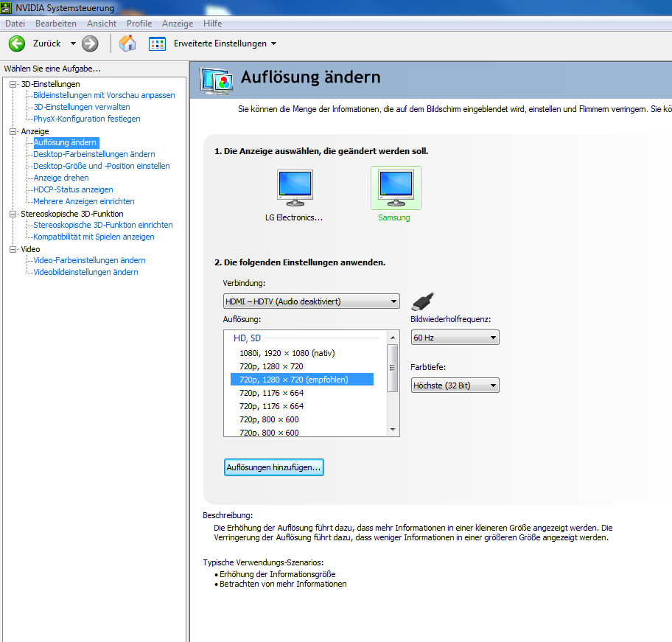Open the Hilfe menu
Viewport: 672px width, 642px height.
tap(212, 24)
